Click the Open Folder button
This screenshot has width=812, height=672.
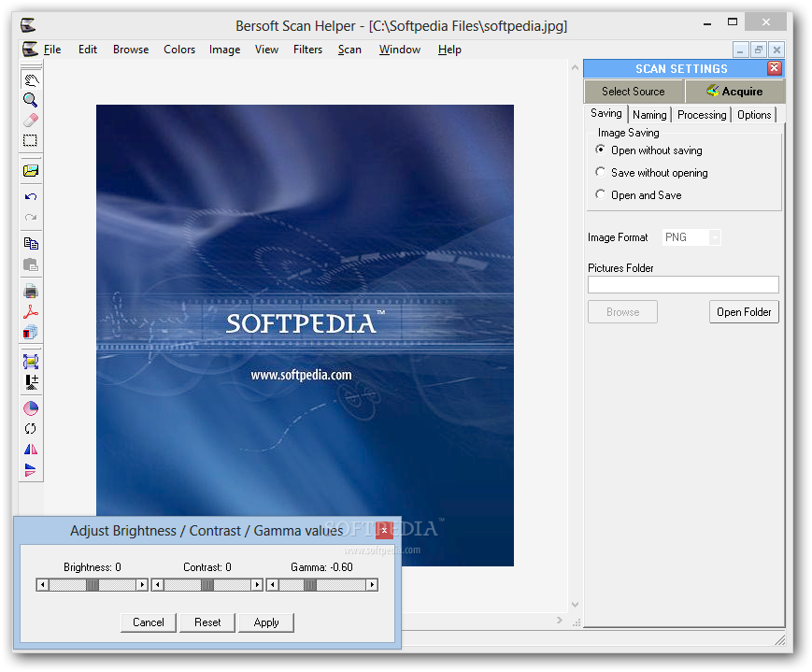point(744,312)
